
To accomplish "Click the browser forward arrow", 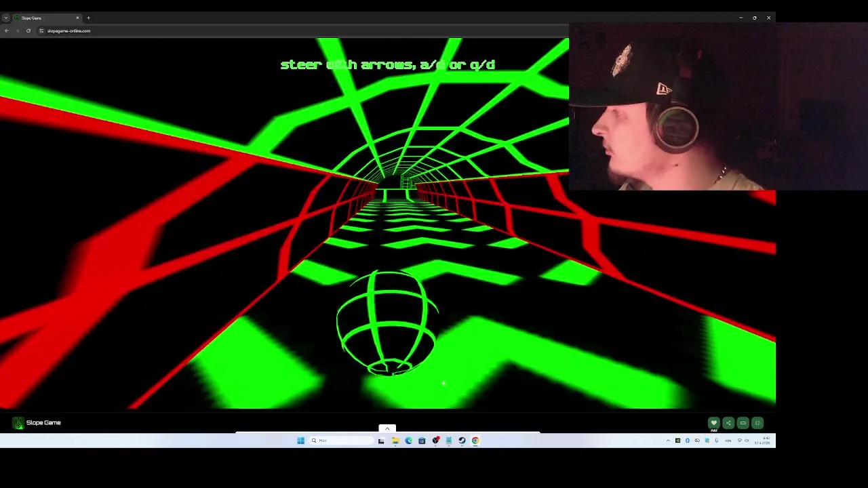I will coord(18,30).
